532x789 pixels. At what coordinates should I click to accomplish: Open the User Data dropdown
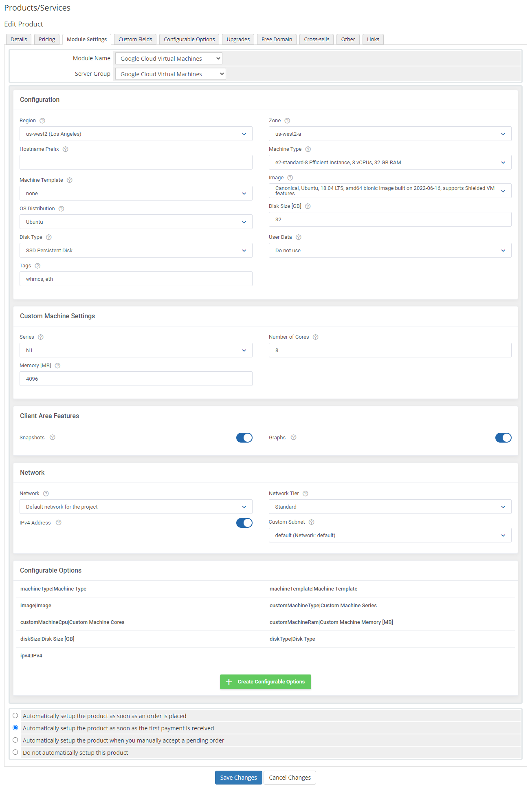(390, 250)
